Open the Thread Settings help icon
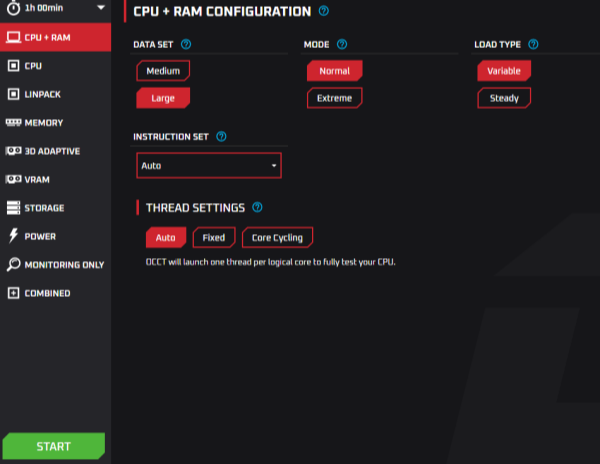This screenshot has height=464, width=600. click(257, 207)
